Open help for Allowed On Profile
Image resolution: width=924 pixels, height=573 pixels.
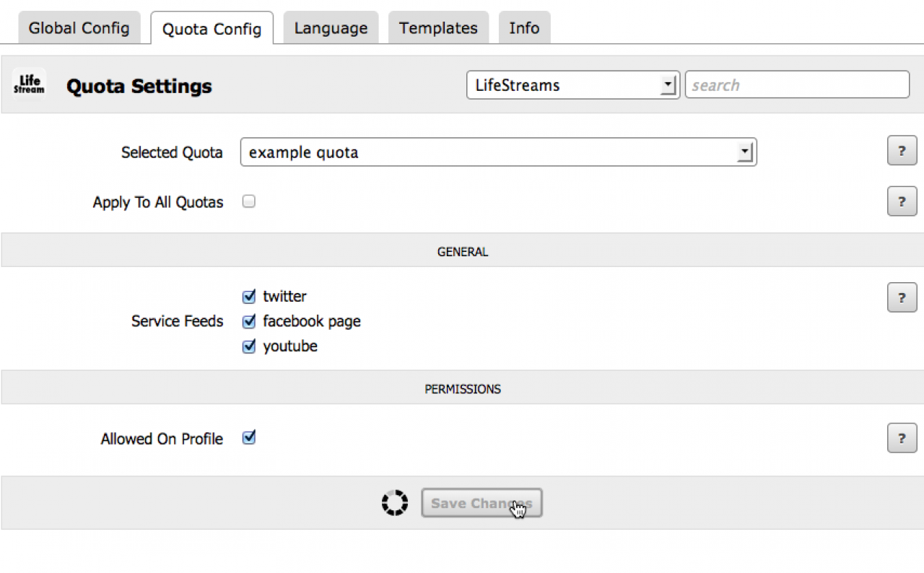coord(902,438)
